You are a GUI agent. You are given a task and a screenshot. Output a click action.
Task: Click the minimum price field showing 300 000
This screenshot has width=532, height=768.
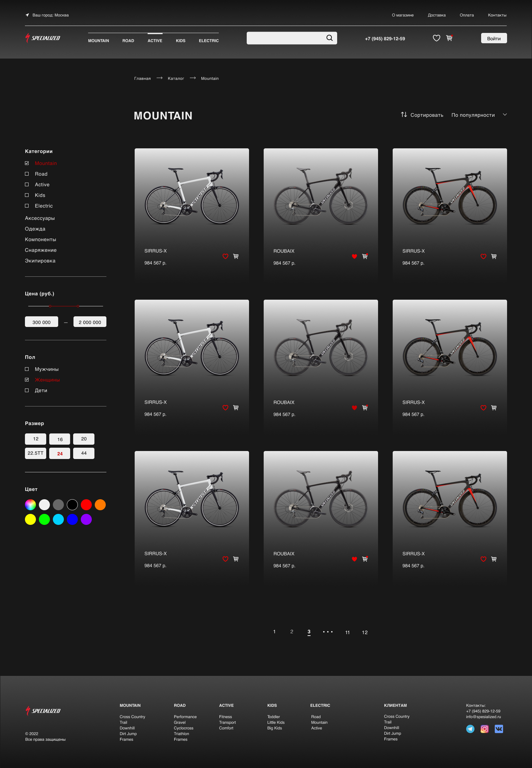tap(41, 322)
